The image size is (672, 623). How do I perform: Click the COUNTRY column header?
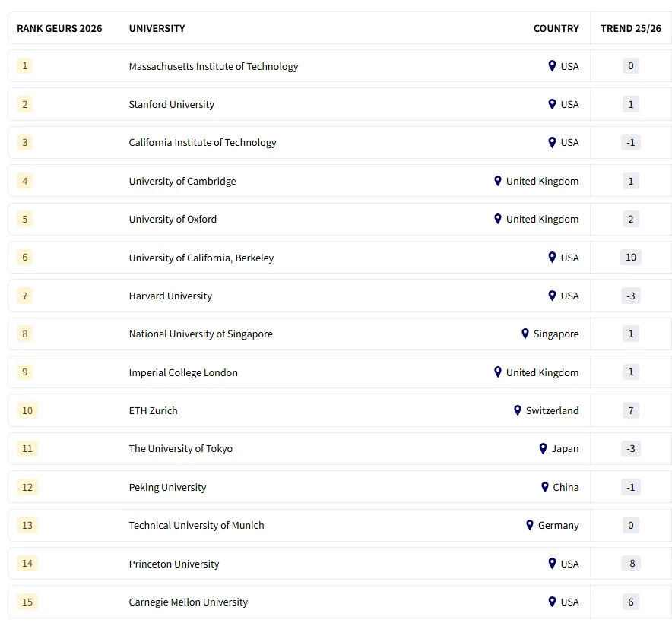click(x=556, y=28)
